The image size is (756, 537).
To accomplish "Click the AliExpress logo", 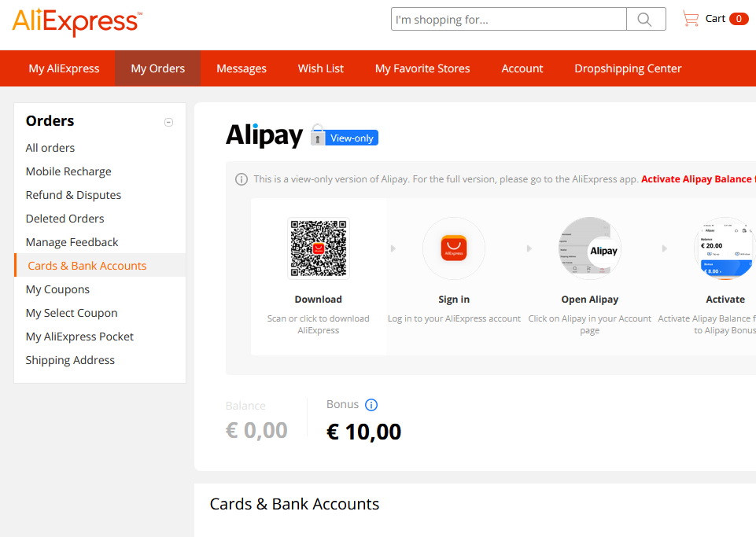I will (x=77, y=22).
